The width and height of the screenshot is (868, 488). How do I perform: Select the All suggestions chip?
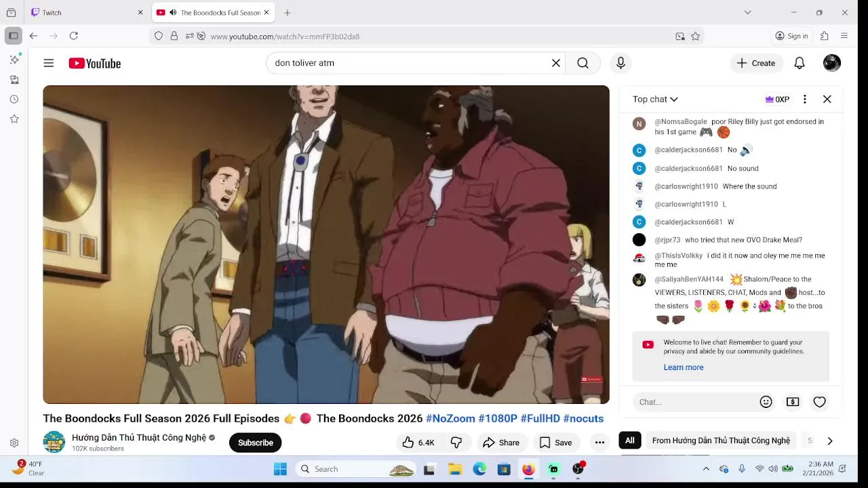coord(630,441)
